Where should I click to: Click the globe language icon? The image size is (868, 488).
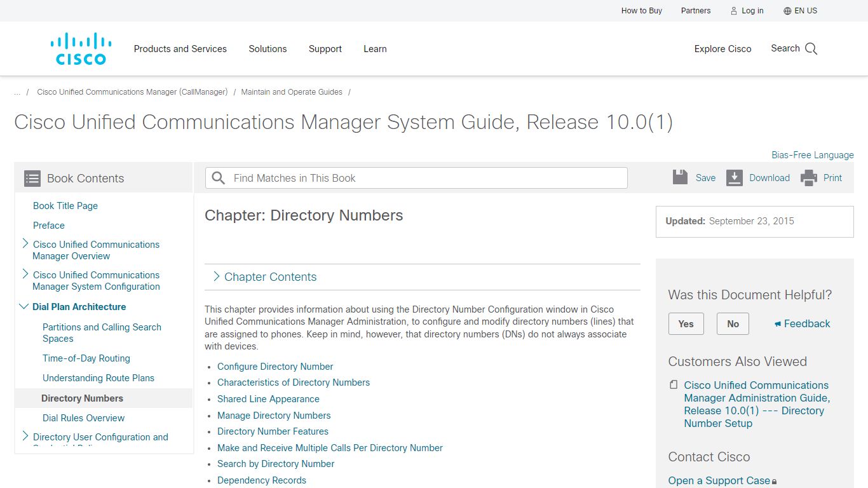pyautogui.click(x=787, y=11)
